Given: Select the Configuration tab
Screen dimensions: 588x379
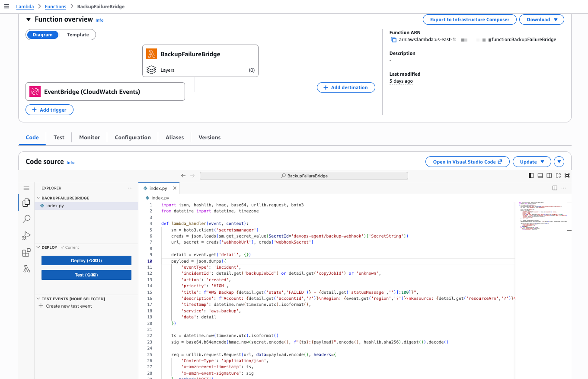Looking at the screenshot, I should [133, 138].
